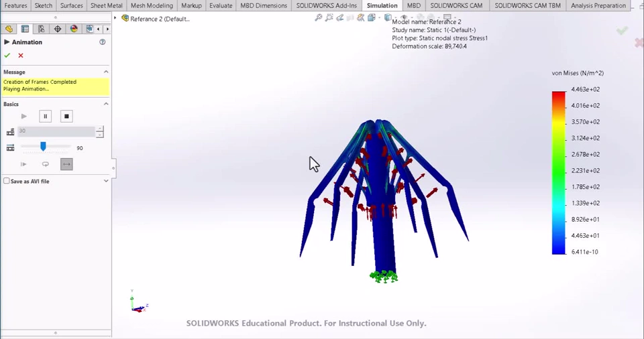Screen dimensions: 644x339
Task: Open View Orientation cube icon
Action: click(371, 17)
